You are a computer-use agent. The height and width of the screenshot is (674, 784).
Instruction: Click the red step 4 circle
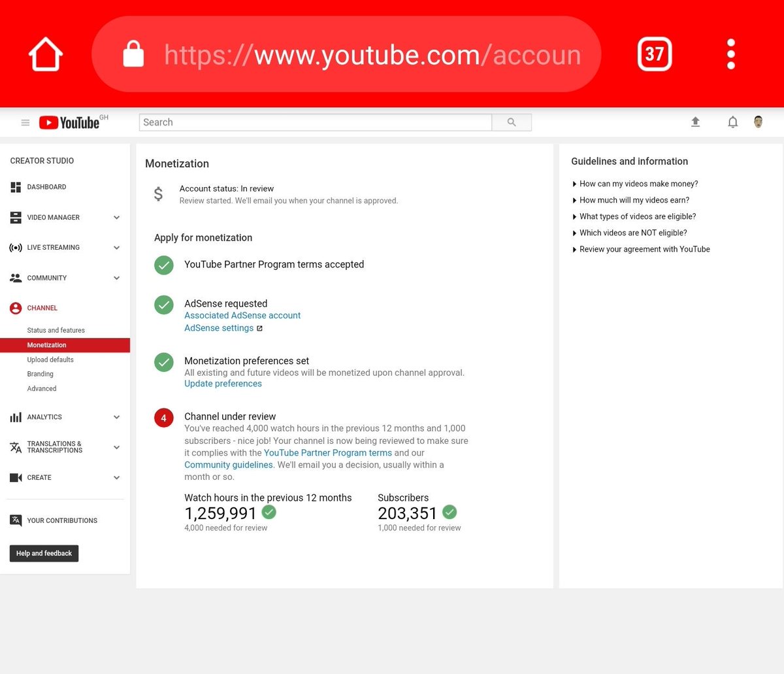[x=164, y=418]
